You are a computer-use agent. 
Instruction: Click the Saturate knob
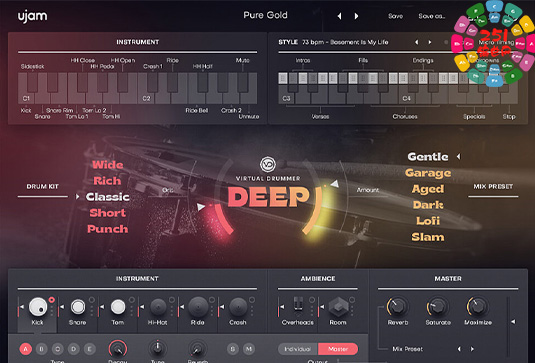(x=437, y=306)
